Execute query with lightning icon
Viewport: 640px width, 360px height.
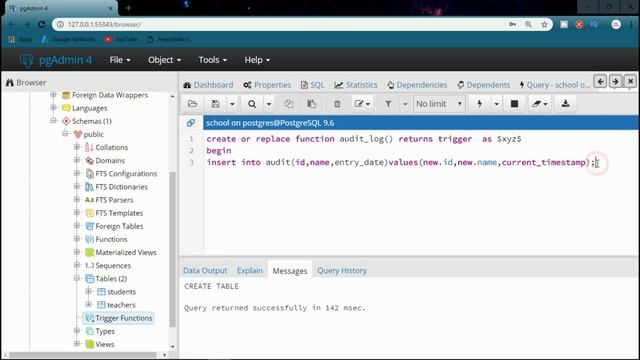click(480, 104)
